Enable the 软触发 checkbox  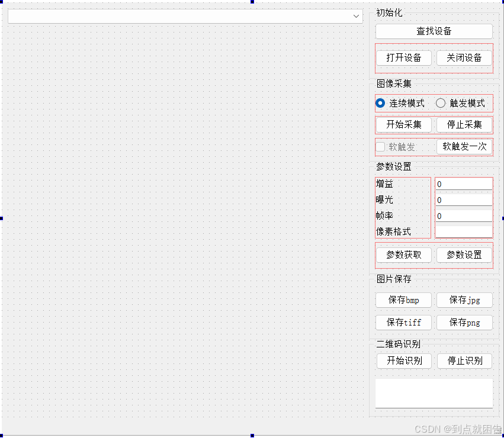380,147
